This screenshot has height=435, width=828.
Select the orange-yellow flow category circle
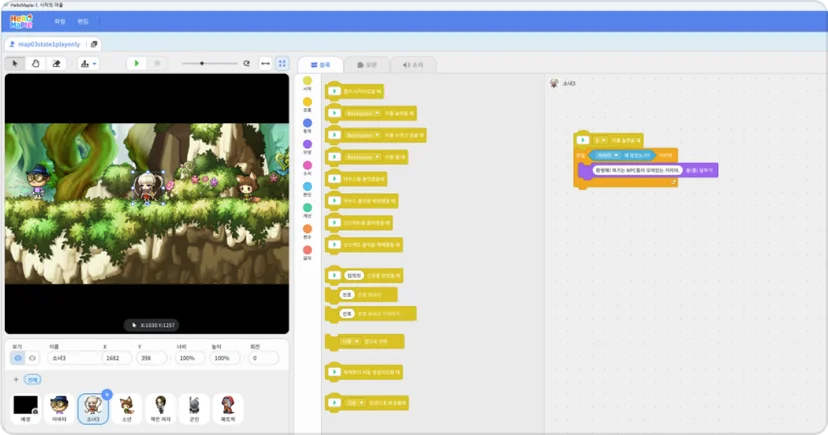pyautogui.click(x=307, y=102)
